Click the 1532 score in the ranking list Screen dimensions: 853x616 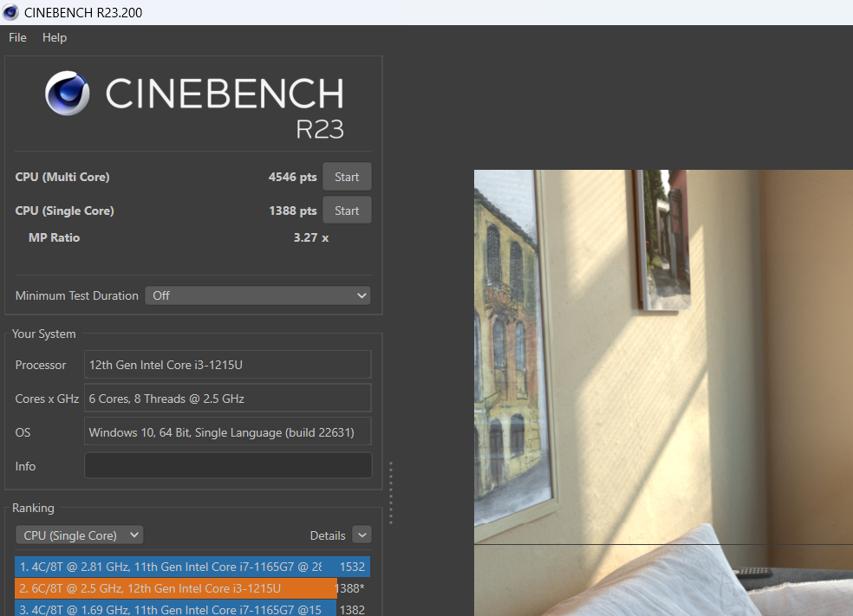coord(352,567)
